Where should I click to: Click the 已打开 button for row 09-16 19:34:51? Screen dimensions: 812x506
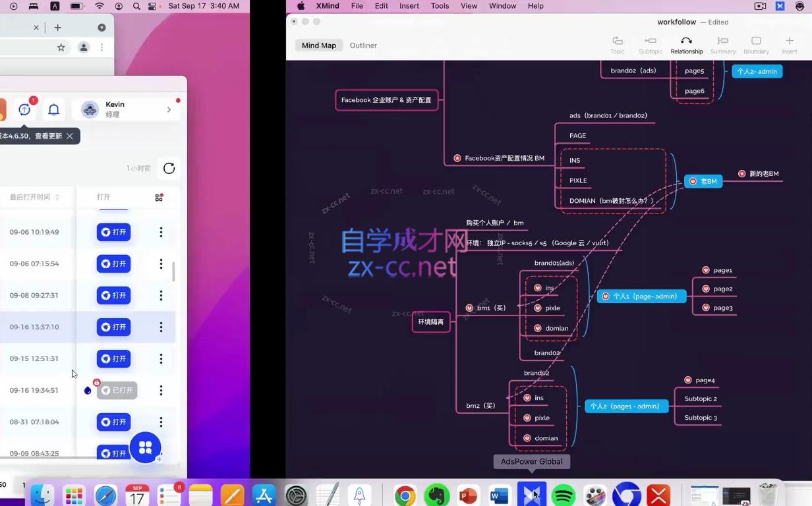117,390
